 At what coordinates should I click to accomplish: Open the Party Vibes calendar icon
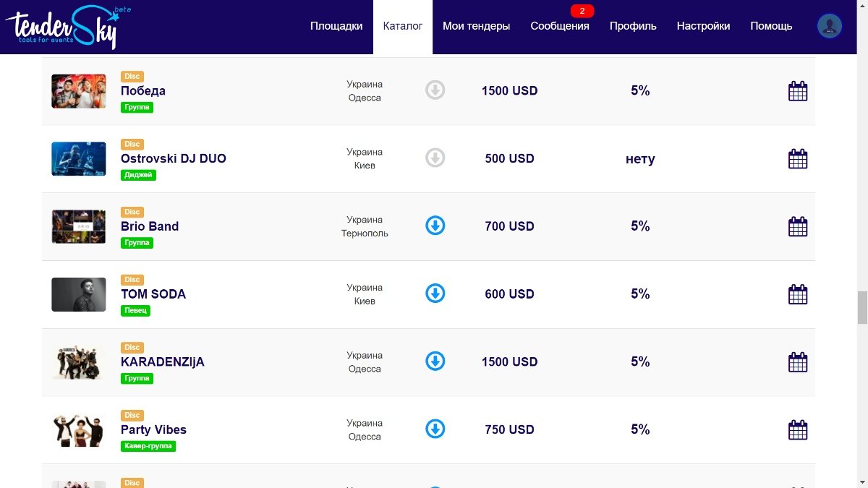[x=797, y=429]
